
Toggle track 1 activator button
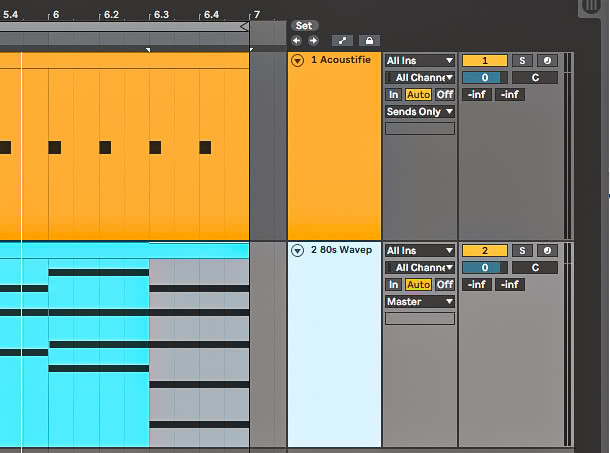(485, 61)
